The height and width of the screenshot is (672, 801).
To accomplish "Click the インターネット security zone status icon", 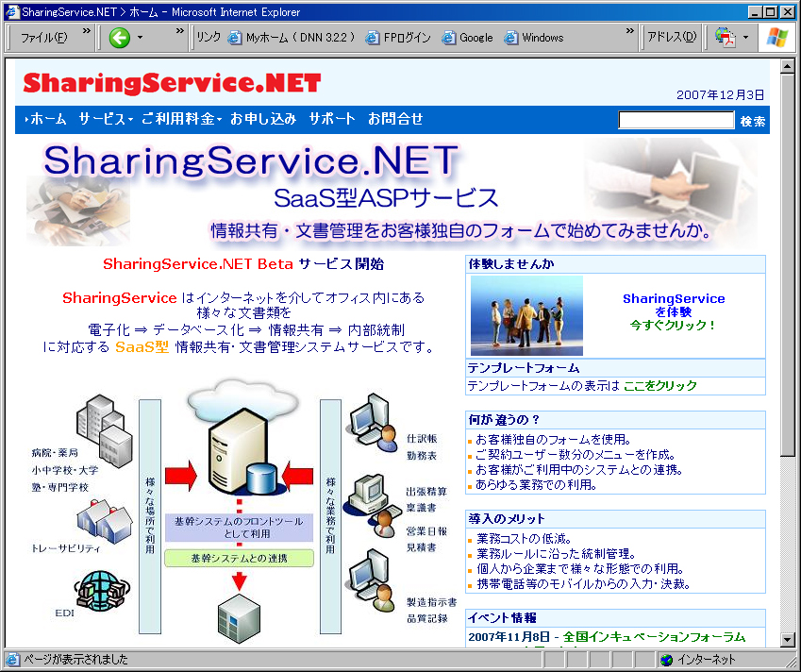I will click(667, 660).
